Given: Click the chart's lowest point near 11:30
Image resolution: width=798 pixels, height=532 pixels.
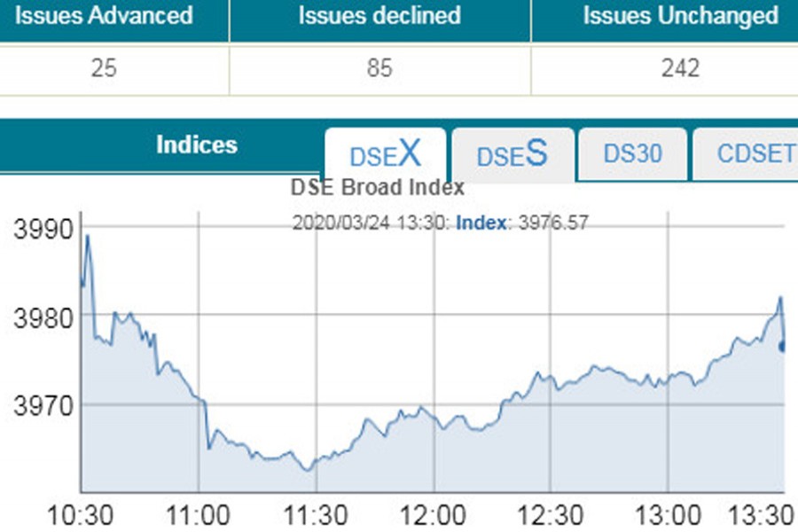Looking at the screenshot, I should coord(308,469).
